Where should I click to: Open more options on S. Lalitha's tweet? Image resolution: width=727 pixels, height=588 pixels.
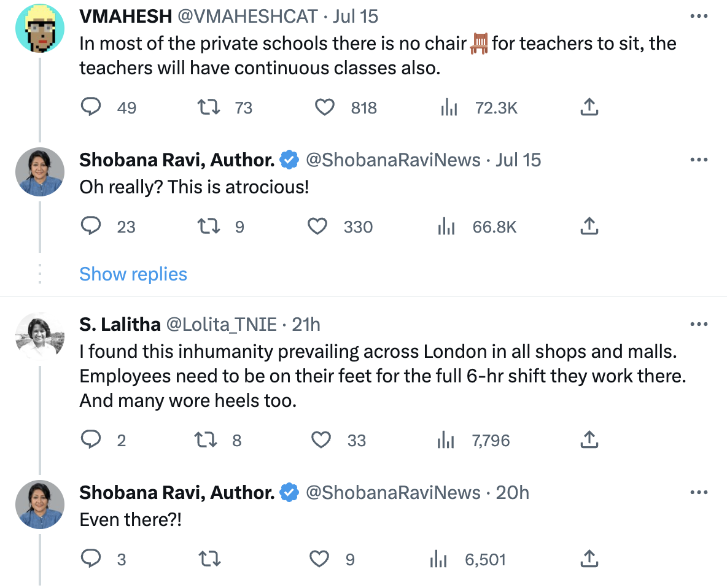pyautogui.click(x=699, y=323)
